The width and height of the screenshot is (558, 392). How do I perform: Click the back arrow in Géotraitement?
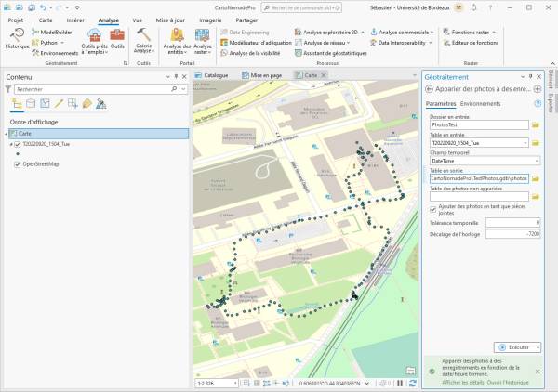coord(429,88)
